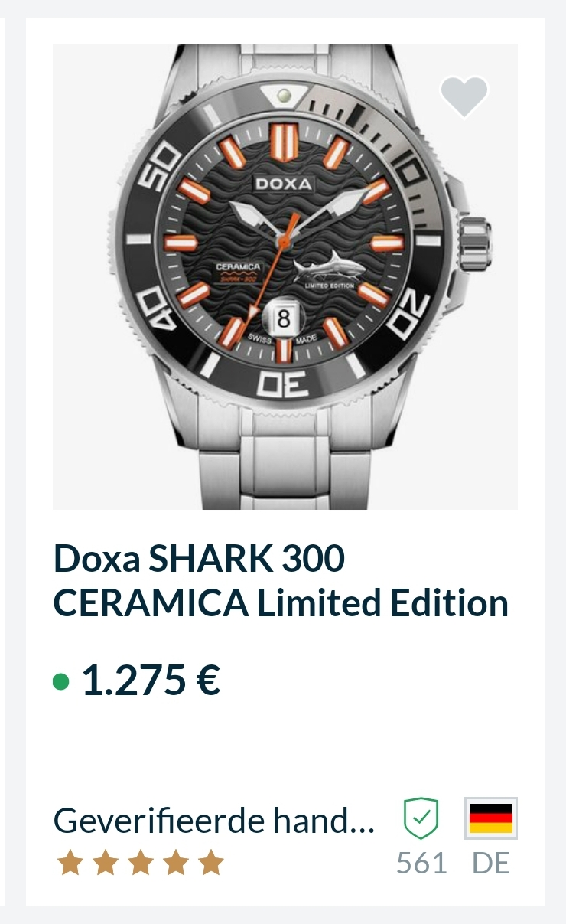Open the Geverifieerde handelaar seller label

pyautogui.click(x=214, y=821)
